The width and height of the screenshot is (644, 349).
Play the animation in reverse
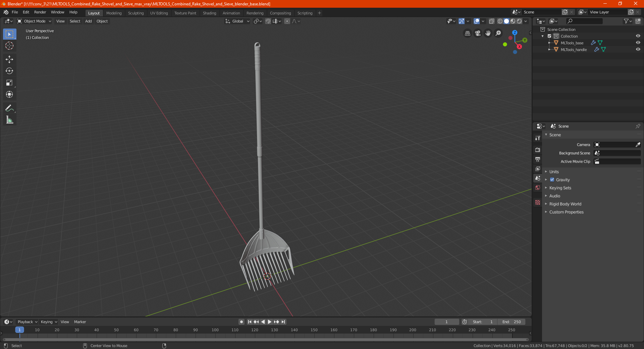(x=263, y=322)
